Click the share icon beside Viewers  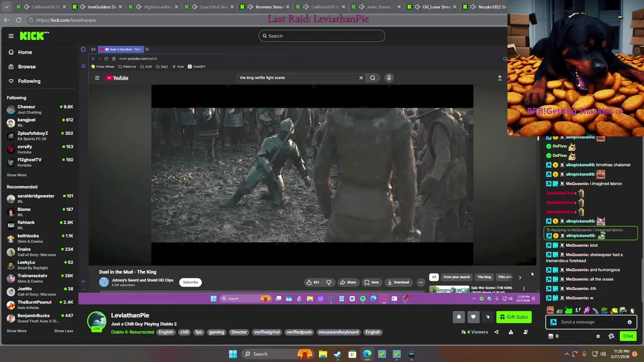tap(496, 332)
